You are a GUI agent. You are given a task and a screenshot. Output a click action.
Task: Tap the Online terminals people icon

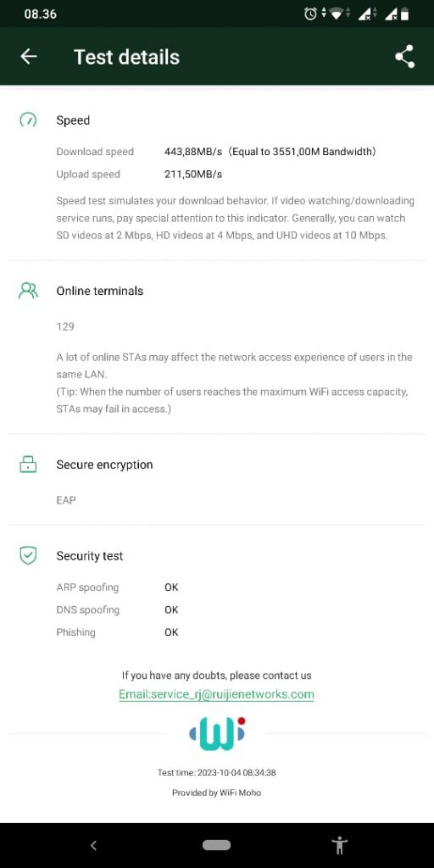tap(28, 292)
